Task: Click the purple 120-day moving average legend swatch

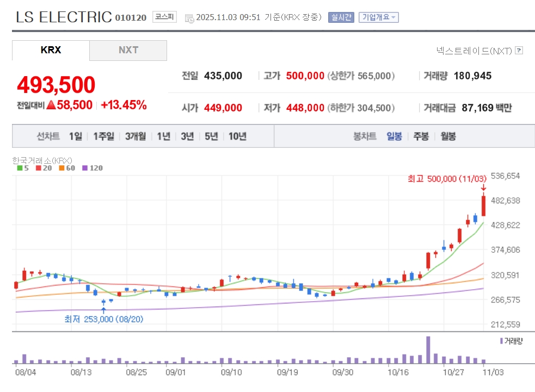Action: pyautogui.click(x=85, y=168)
